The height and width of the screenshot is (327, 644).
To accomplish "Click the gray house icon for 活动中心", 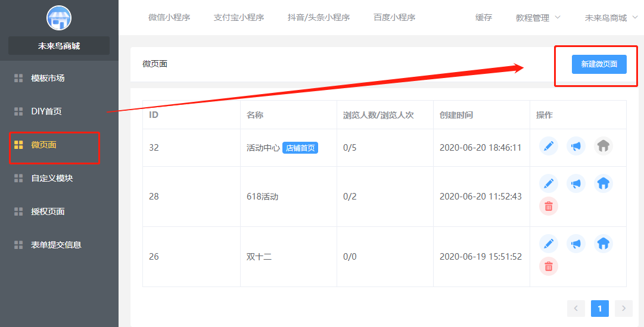I will [603, 147].
